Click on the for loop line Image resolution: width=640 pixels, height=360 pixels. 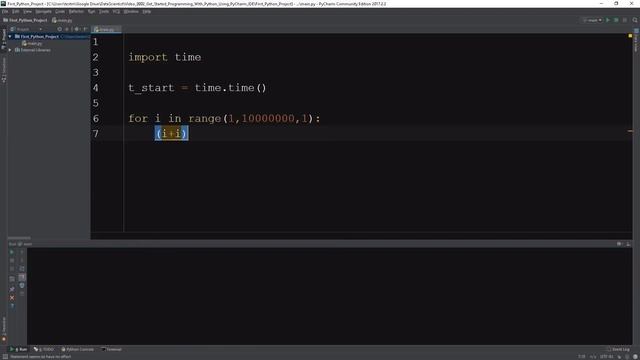pos(224,118)
